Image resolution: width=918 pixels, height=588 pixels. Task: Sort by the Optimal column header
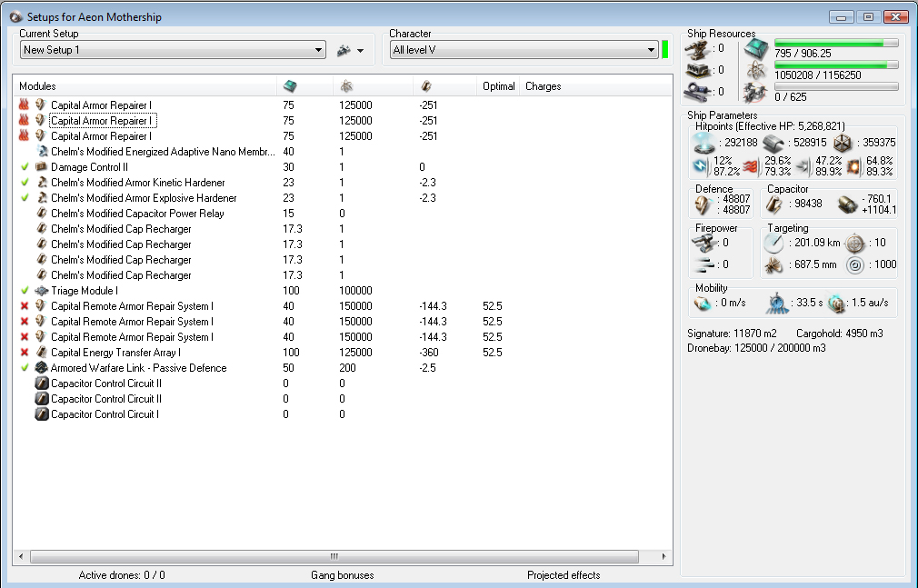click(x=498, y=86)
